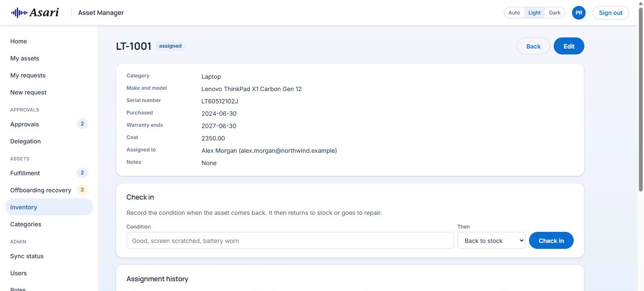Click the Asset Manager title
The width and height of the screenshot is (644, 291).
click(x=101, y=13)
